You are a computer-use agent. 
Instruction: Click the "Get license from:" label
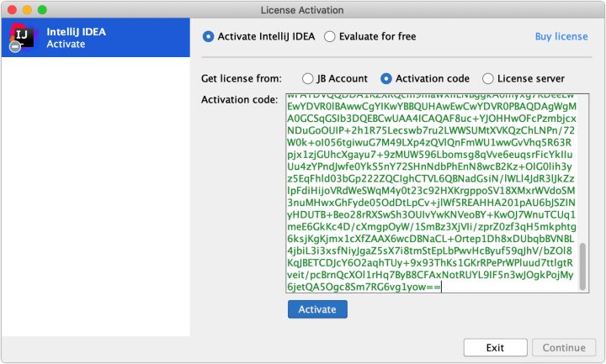(241, 79)
